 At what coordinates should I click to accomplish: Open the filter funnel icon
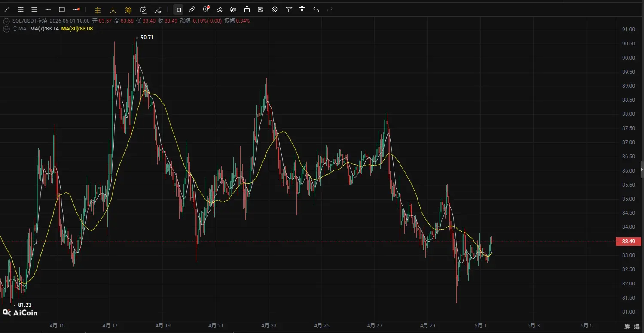pos(289,9)
